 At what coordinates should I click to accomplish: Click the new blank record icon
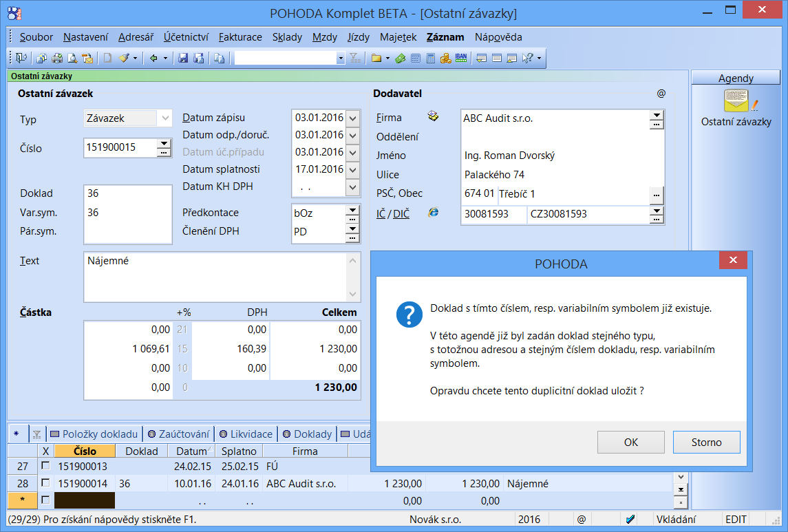point(107,58)
